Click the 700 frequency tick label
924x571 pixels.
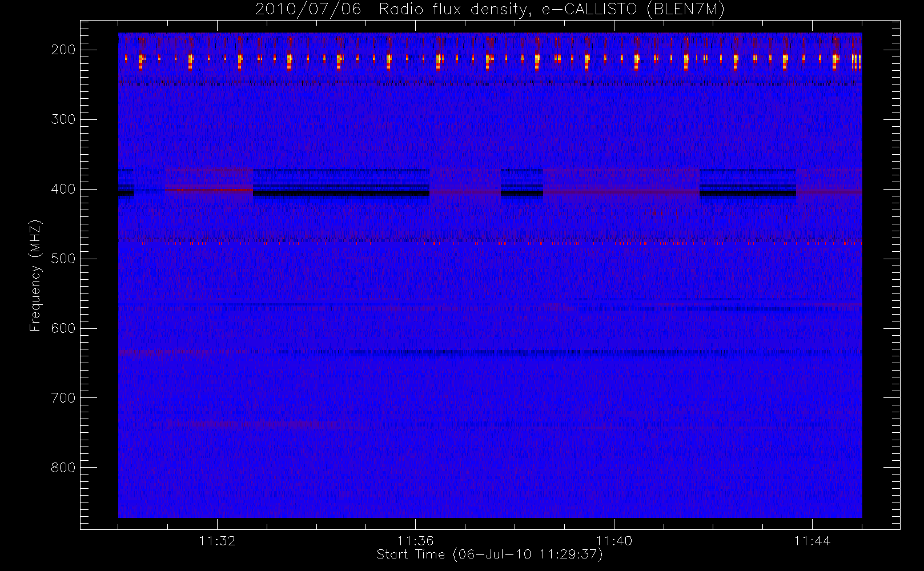(63, 398)
